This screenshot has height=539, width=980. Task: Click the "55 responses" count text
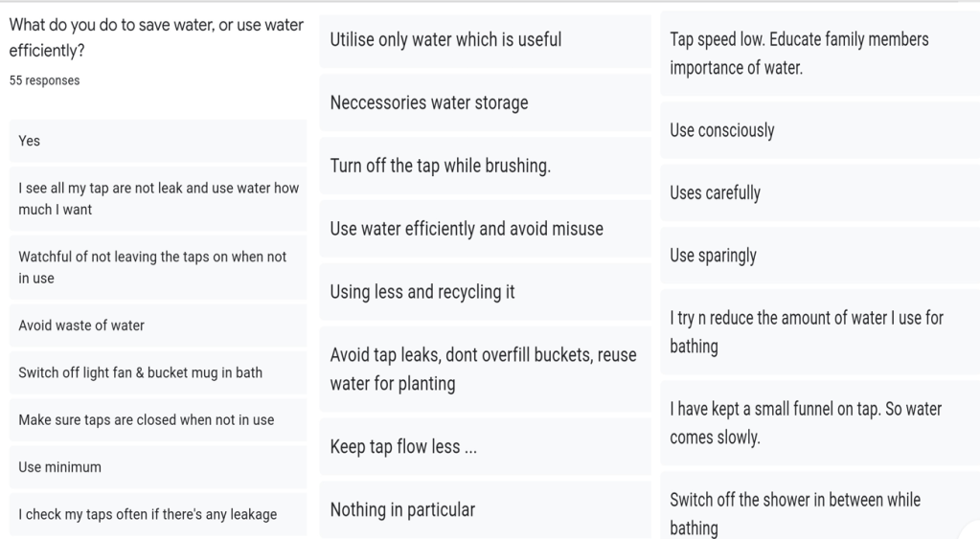pyautogui.click(x=44, y=80)
